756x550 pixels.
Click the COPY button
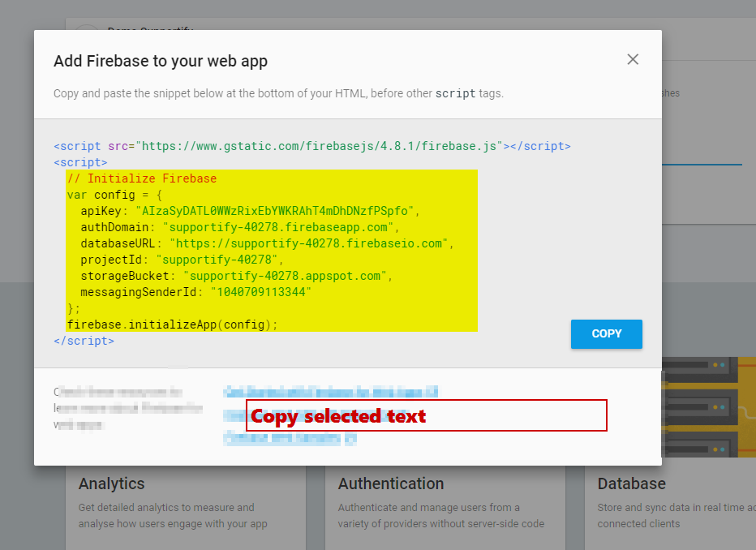[x=607, y=333]
